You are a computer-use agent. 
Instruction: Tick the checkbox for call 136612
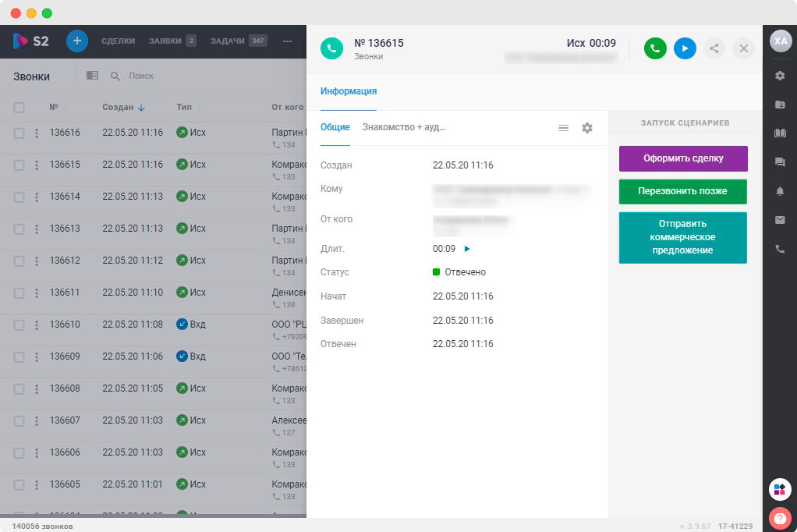click(x=19, y=261)
